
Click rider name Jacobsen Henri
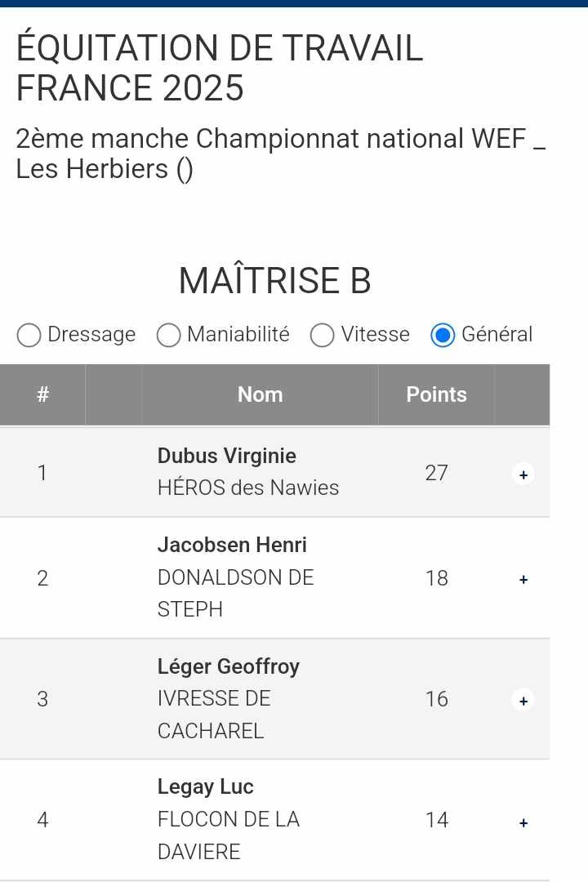tap(232, 545)
